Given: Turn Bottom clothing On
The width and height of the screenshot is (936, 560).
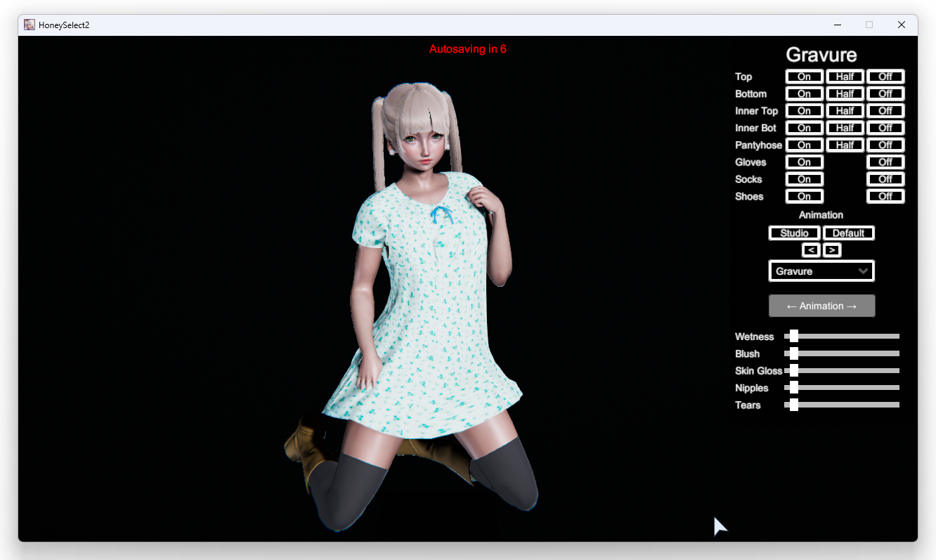Looking at the screenshot, I should [804, 93].
